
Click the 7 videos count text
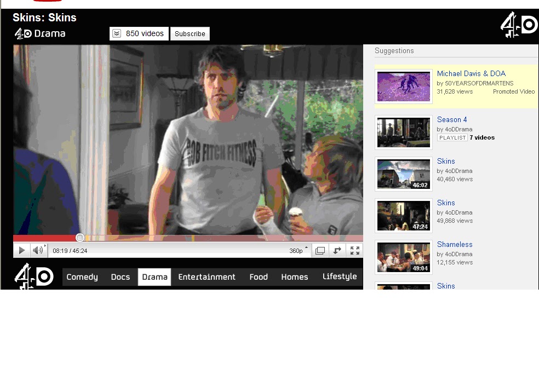pos(482,137)
